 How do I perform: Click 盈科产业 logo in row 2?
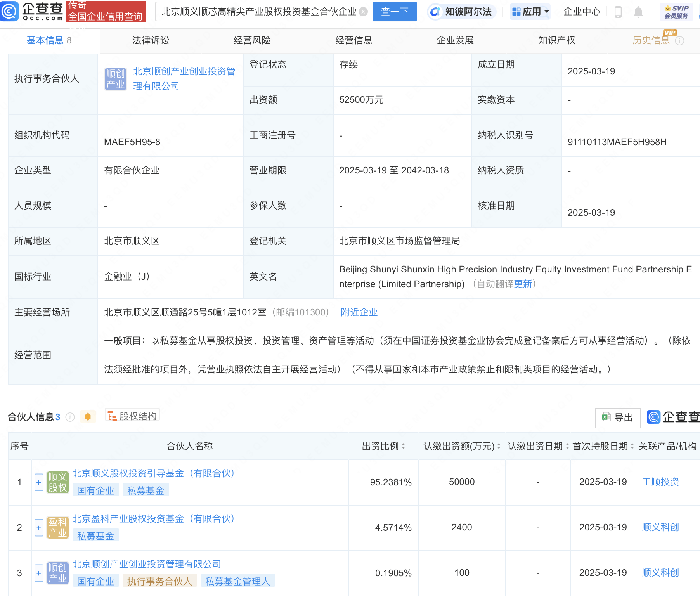pyautogui.click(x=58, y=528)
